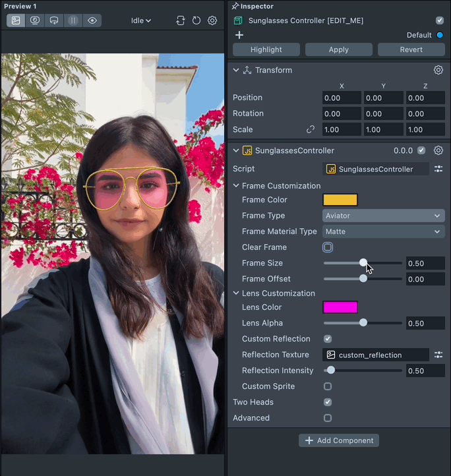Select the image preview mode icon
Image resolution: width=451 pixels, height=476 pixels.
click(x=16, y=20)
